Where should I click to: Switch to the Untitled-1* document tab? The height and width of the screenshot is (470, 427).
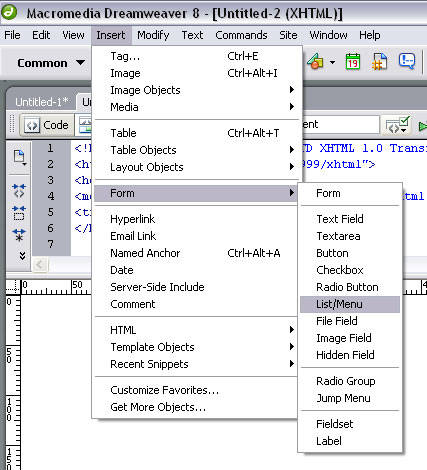42,102
